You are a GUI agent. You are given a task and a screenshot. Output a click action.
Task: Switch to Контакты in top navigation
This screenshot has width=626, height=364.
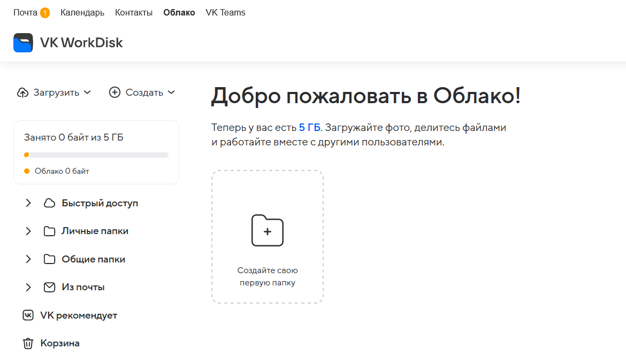134,12
